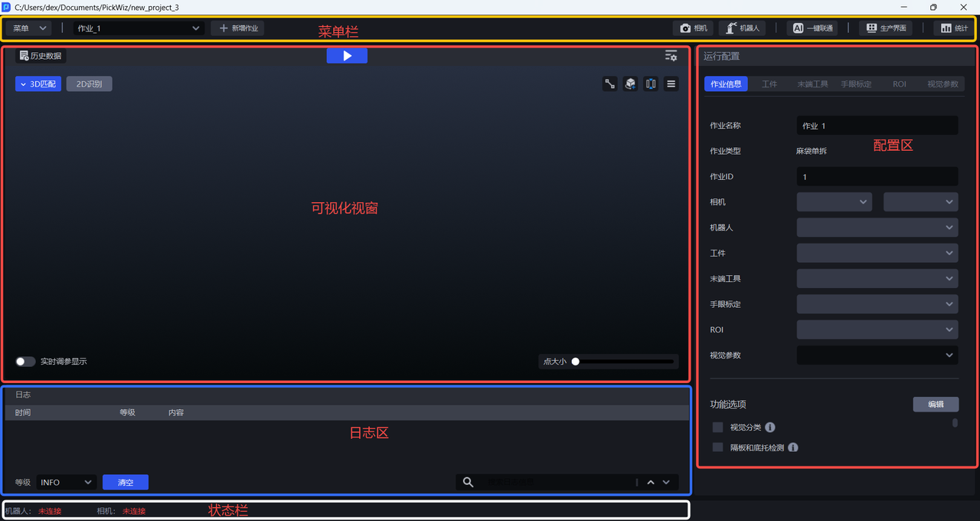Check the 视觉分类 checkbox

(717, 428)
